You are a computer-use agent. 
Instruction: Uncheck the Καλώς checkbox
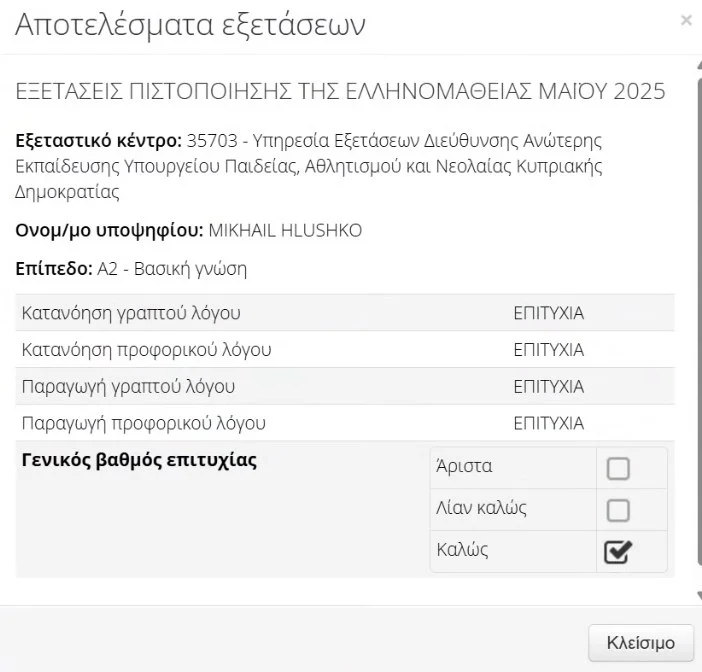(618, 552)
